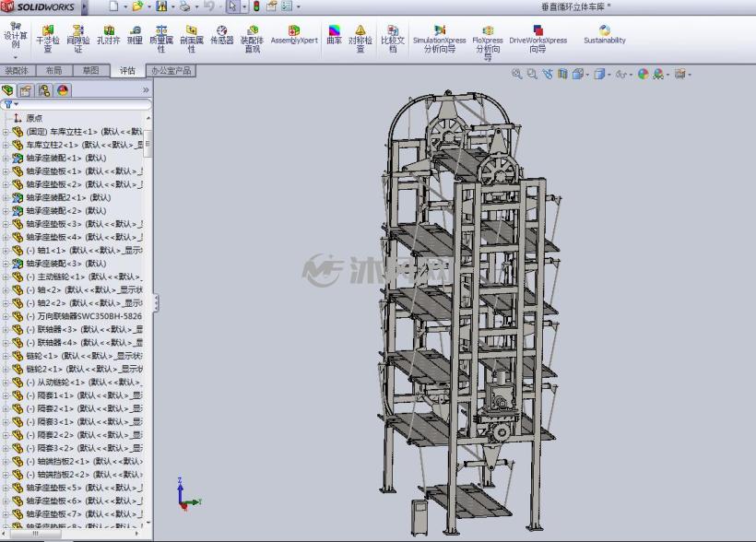Screen dimensions: 756x542
Task: Launch the AssemblyXpert tool
Action: [x=294, y=35]
